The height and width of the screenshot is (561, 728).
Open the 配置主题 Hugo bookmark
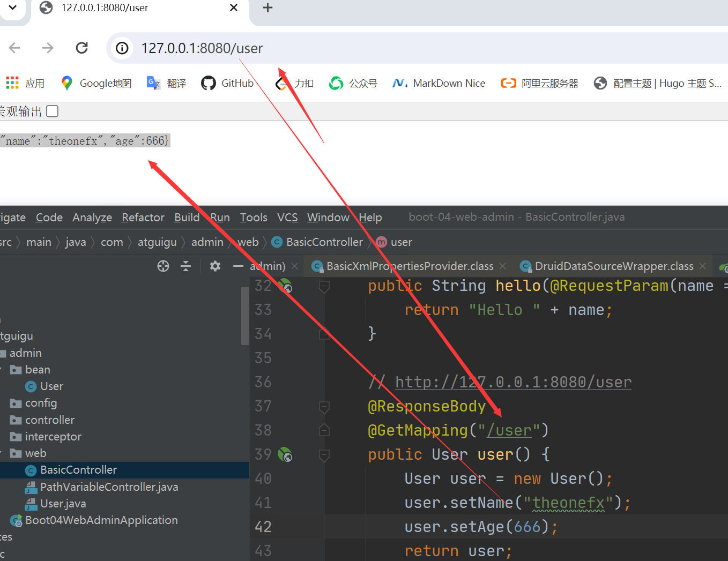pyautogui.click(x=658, y=83)
